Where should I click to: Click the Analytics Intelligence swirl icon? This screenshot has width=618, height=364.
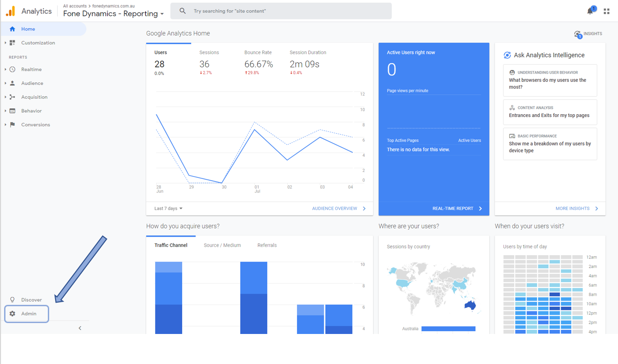click(x=507, y=55)
